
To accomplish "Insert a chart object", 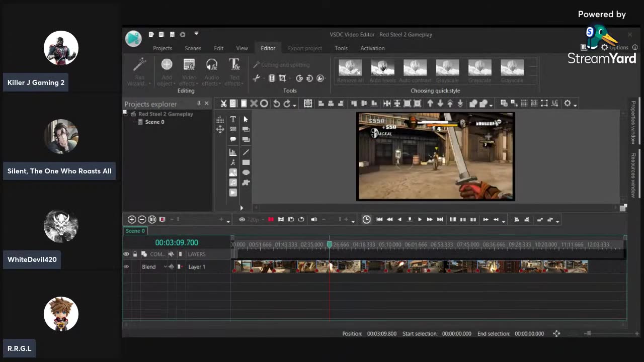I will coord(233,152).
